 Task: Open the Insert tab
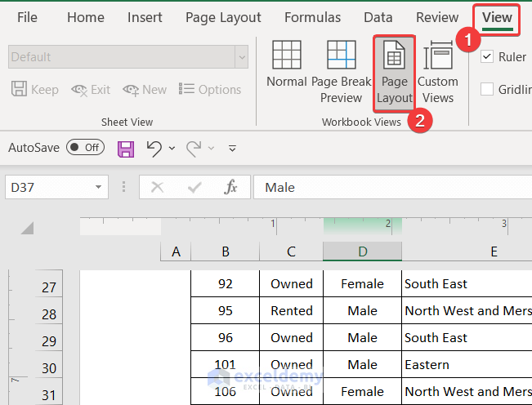point(145,17)
